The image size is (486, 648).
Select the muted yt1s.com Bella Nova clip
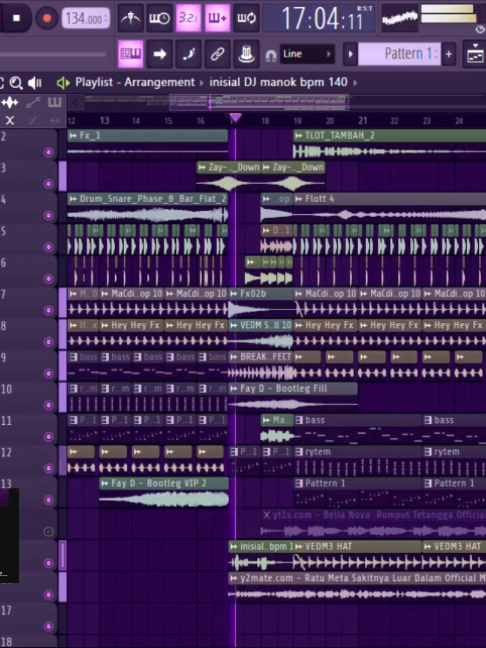374,524
